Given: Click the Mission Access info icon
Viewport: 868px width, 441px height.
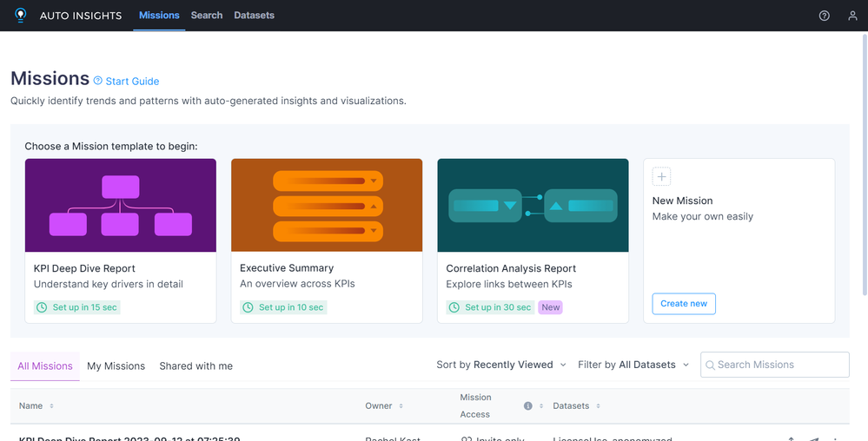Looking at the screenshot, I should pyautogui.click(x=527, y=406).
